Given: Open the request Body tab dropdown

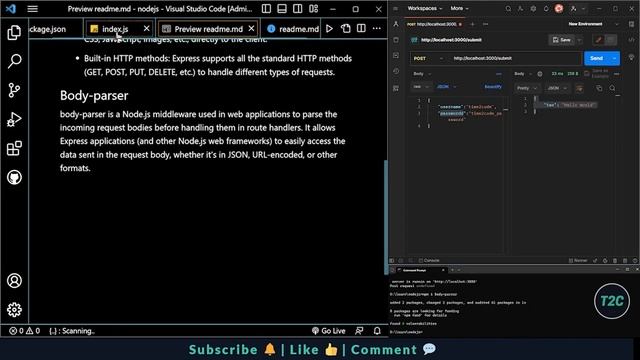Looking at the screenshot, I should [422, 74].
